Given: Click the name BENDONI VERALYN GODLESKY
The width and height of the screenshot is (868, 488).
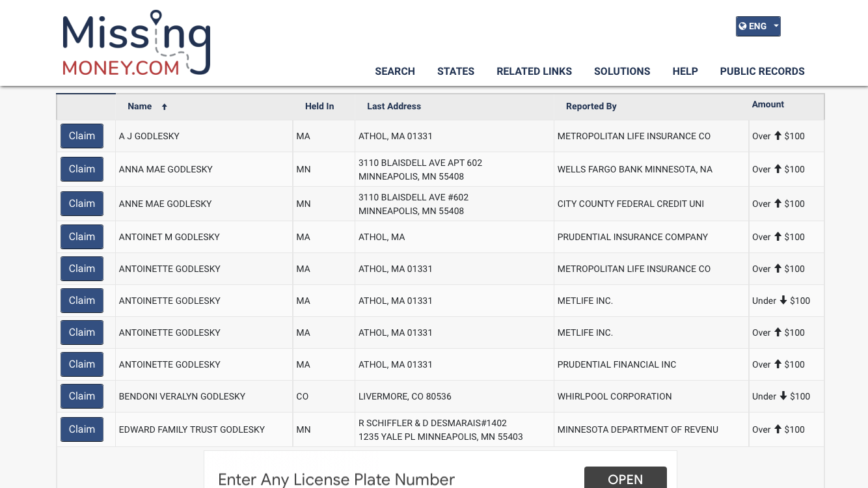Looking at the screenshot, I should coord(182,396).
